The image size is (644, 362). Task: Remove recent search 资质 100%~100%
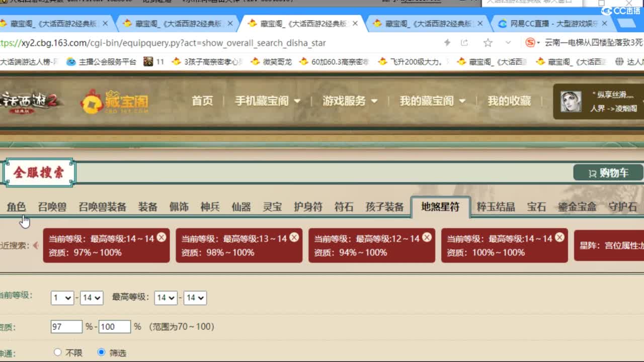pos(559,237)
